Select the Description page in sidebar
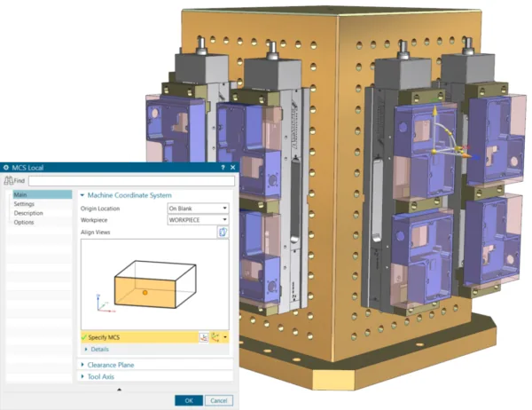The height and width of the screenshot is (410, 532). [28, 213]
